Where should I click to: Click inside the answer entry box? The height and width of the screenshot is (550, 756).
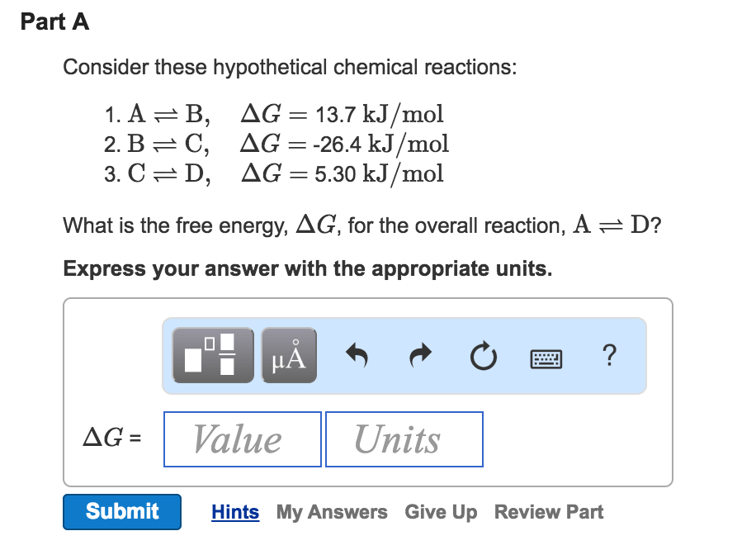point(367,392)
